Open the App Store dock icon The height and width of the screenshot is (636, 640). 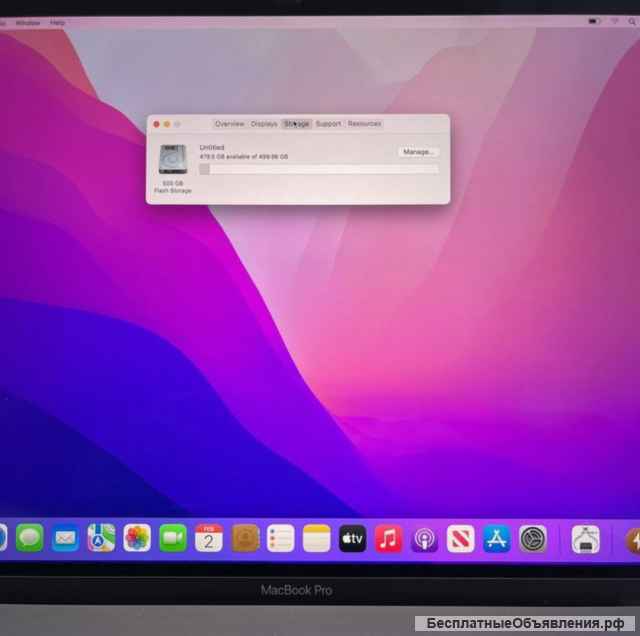pyautogui.click(x=496, y=539)
